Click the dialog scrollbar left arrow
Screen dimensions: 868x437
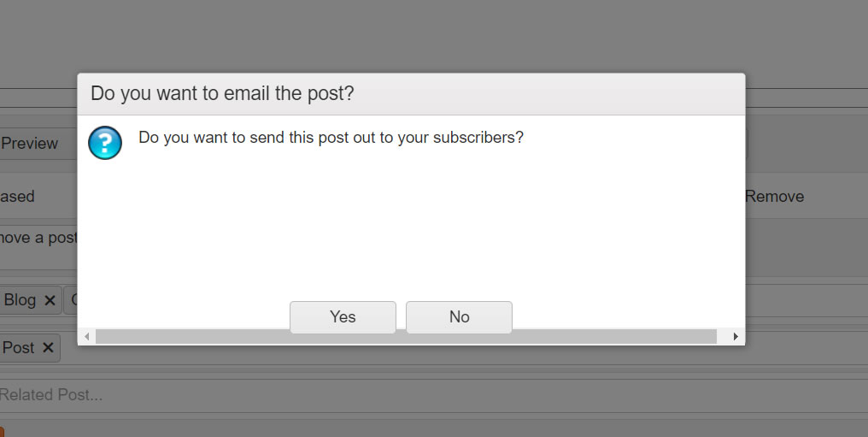tap(87, 336)
